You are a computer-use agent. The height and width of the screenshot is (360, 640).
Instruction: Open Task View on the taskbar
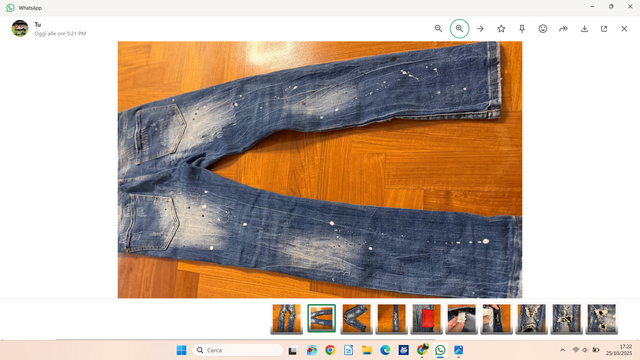pyautogui.click(x=292, y=350)
